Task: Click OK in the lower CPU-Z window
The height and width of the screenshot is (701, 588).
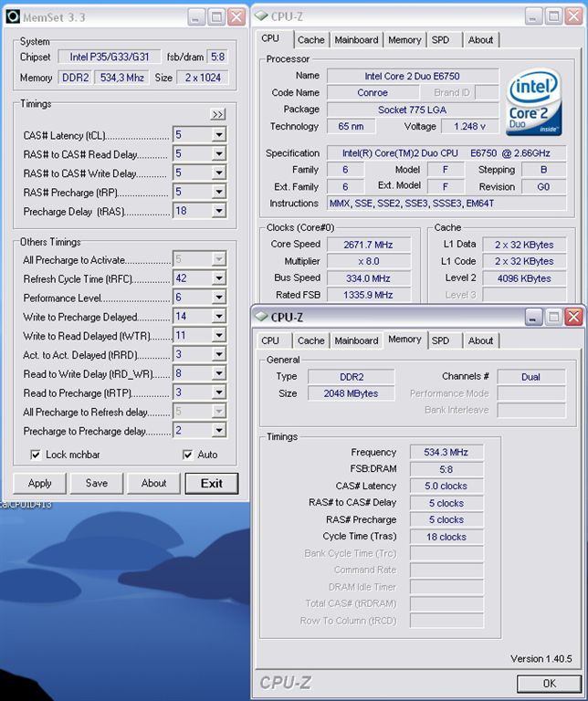Action: pyautogui.click(x=549, y=684)
